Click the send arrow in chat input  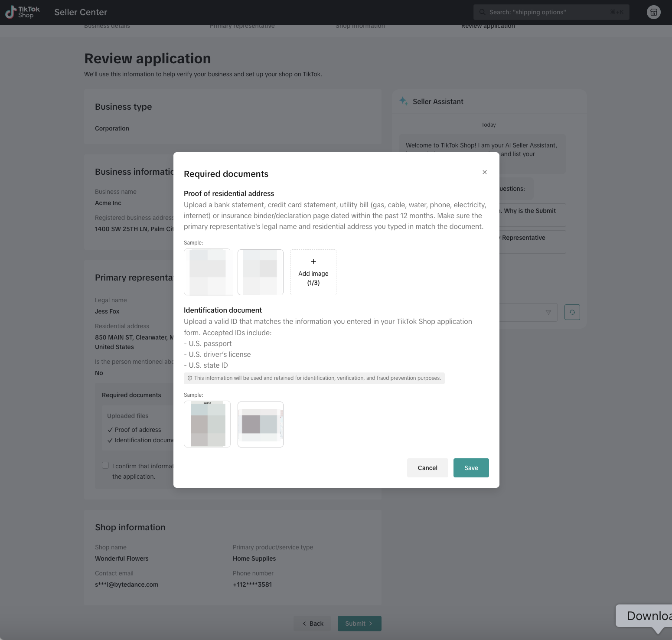coord(548,312)
